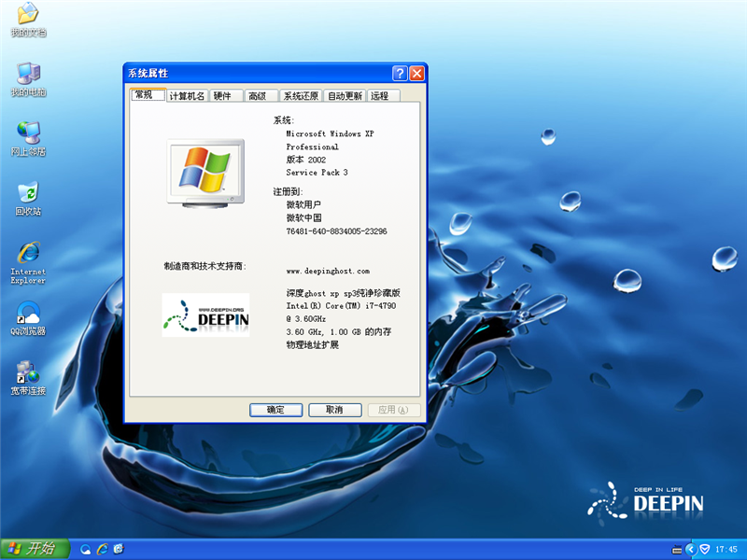Open the 远程 (Remote) tab

click(380, 96)
